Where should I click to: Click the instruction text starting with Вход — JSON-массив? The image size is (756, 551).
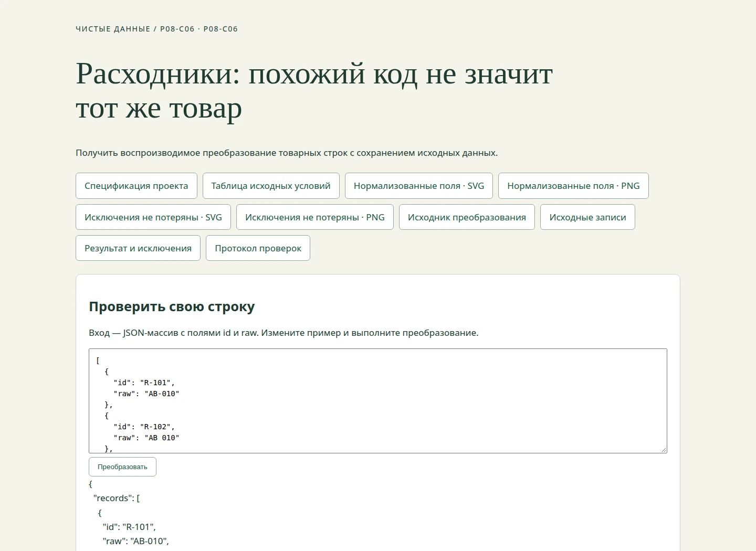(283, 333)
